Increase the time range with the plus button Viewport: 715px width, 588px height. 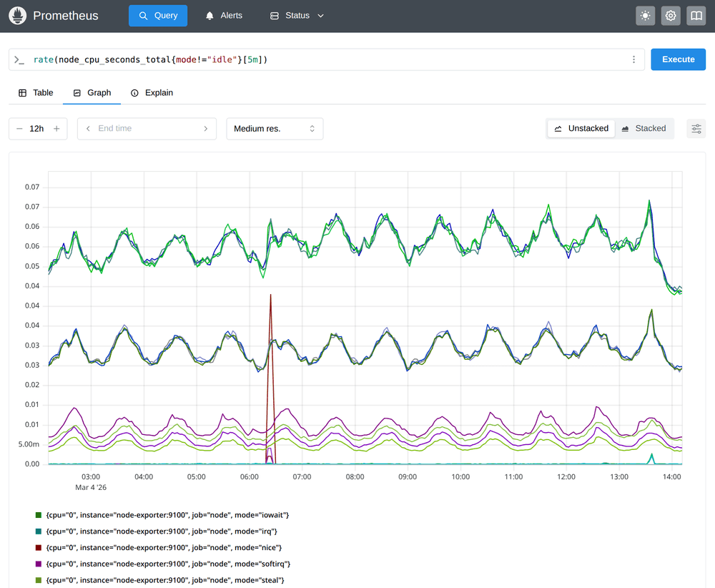56,128
